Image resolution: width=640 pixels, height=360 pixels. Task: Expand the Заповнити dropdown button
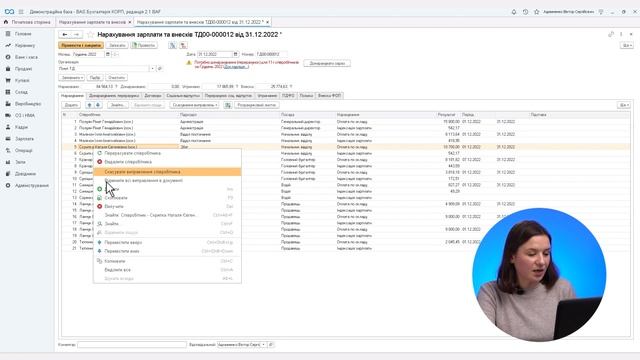72,78
